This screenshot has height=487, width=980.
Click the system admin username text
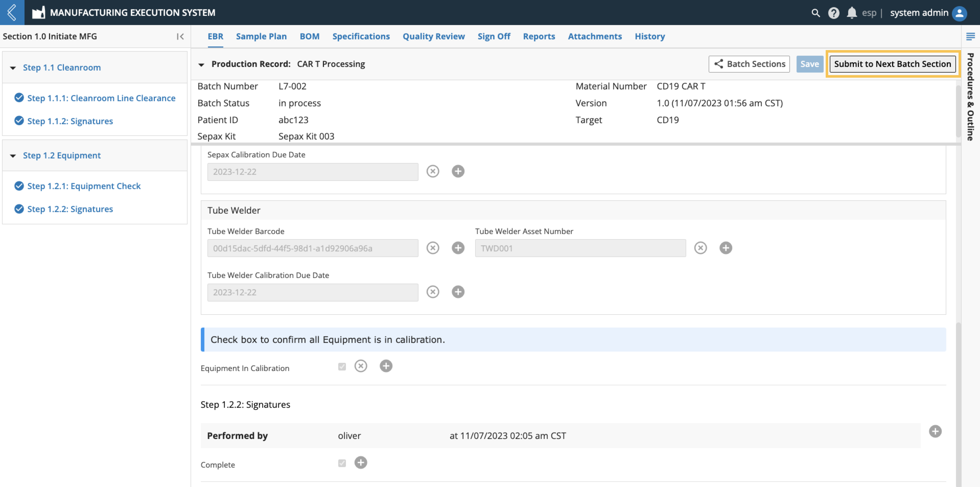tap(919, 13)
